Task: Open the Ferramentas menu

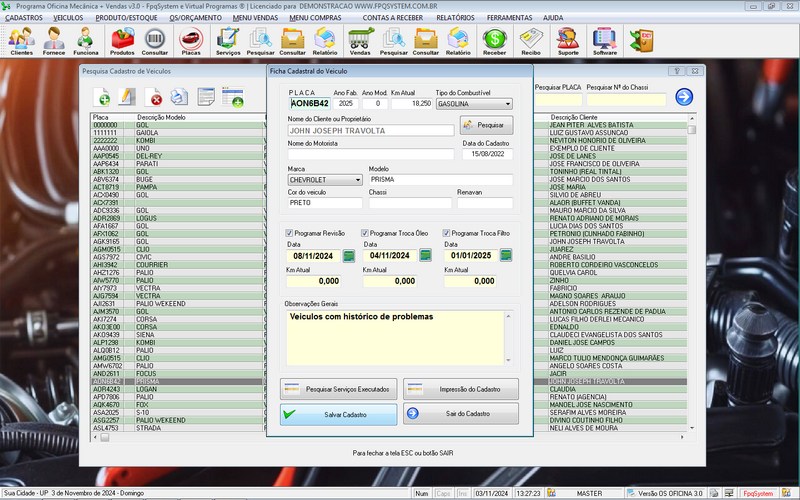Action: 509,18
